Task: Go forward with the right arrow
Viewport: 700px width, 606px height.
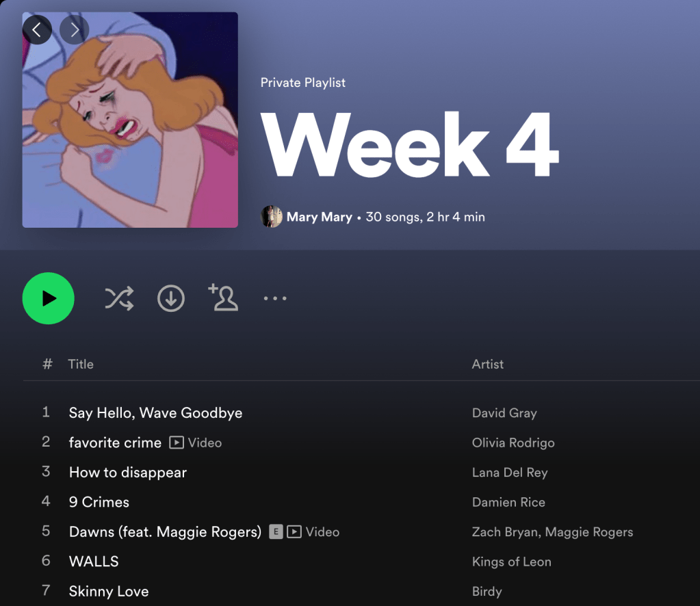Action: click(74, 30)
